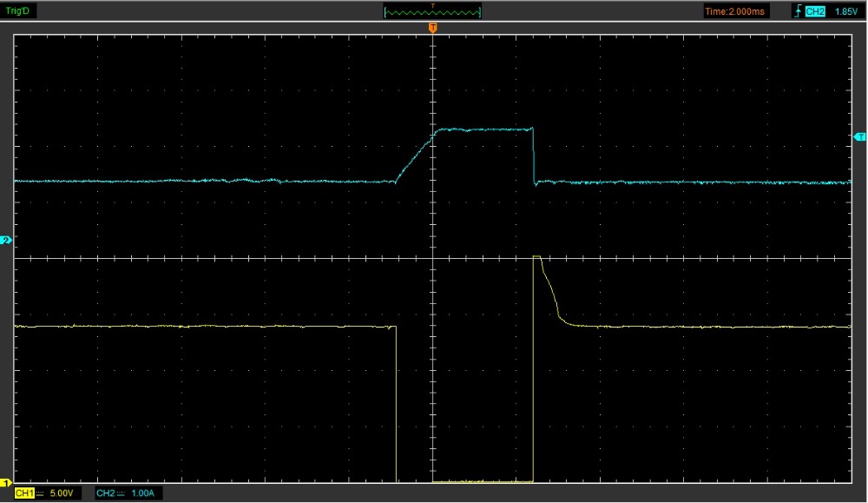The height and width of the screenshot is (503, 868).
Task: Open the Time 2.000ms timebase setting
Action: click(x=735, y=11)
